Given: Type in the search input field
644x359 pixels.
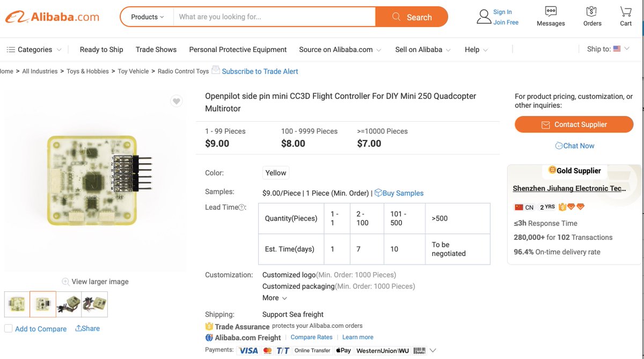Looking at the screenshot, I should click(x=274, y=17).
